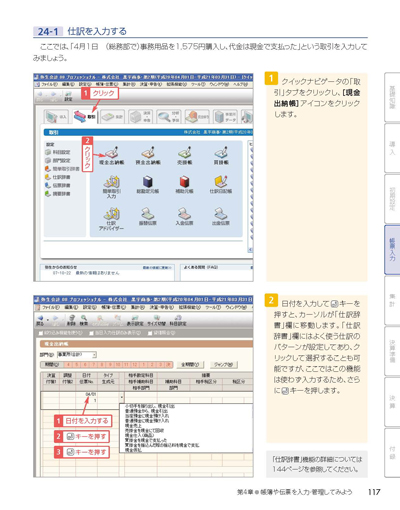Open the dropdown arrow in the entry row
The image size is (400, 510).
121,397
